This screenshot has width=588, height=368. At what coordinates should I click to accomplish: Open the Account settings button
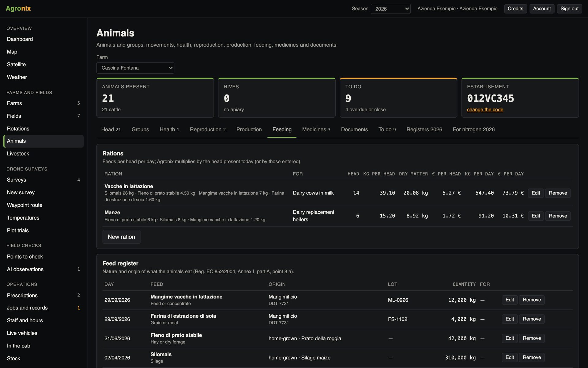click(x=542, y=9)
